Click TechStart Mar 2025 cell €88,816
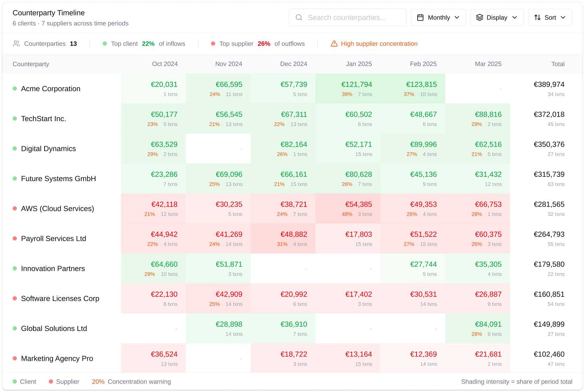 tap(477, 119)
